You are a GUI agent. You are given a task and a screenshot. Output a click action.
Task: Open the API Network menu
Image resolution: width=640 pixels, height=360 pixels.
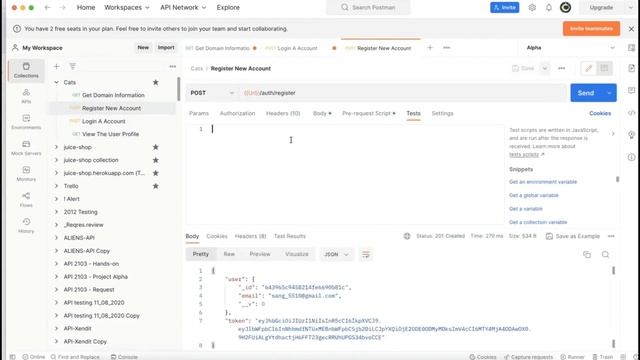(x=183, y=7)
